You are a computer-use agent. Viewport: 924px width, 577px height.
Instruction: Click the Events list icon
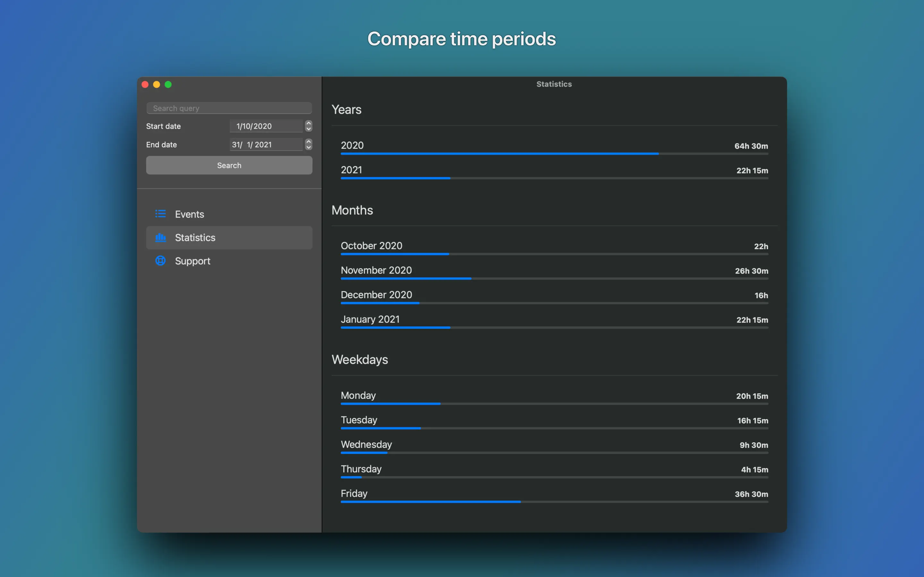coord(160,214)
